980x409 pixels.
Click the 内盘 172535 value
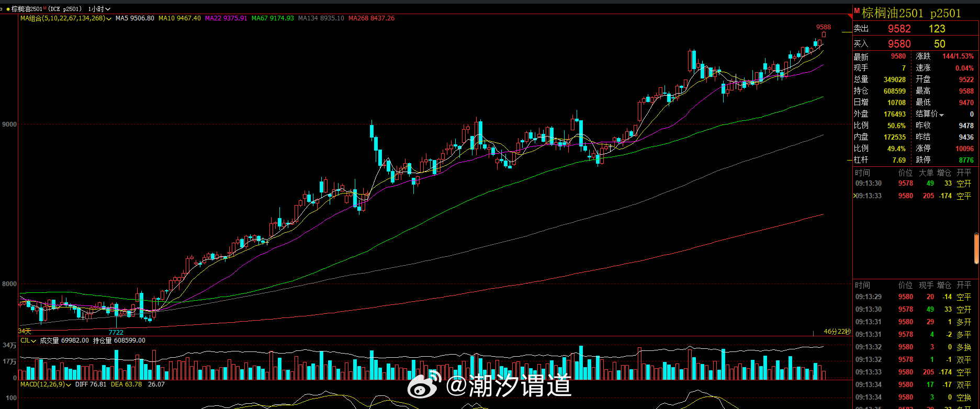click(x=895, y=137)
